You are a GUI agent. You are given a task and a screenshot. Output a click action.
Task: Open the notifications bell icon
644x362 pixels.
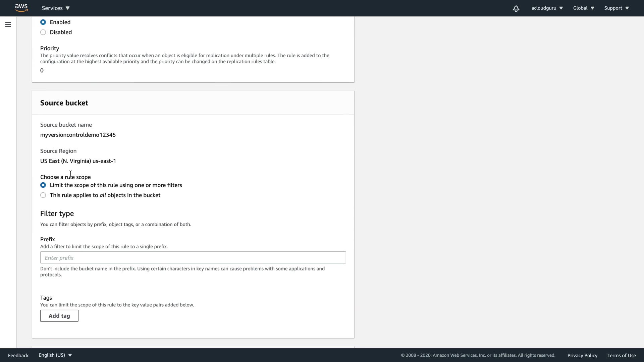point(516,8)
